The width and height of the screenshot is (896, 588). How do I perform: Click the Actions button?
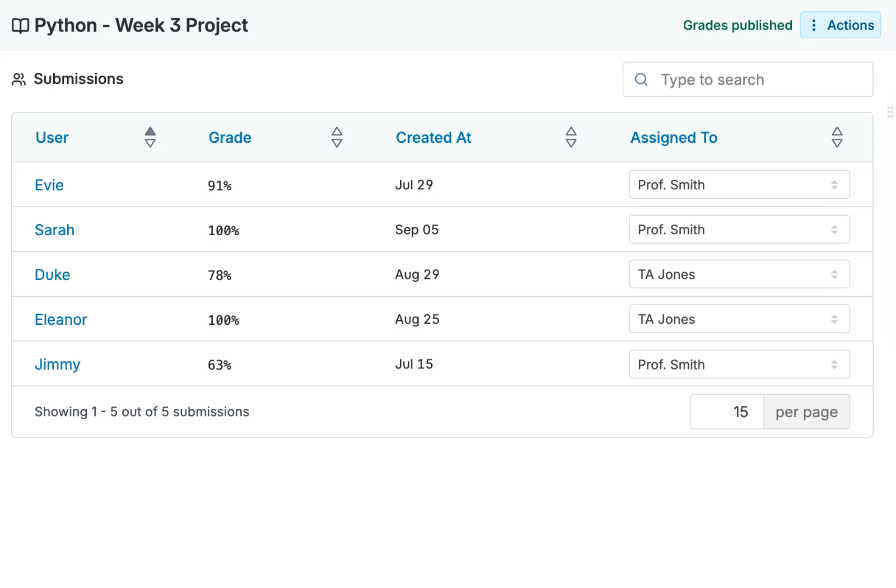point(850,25)
